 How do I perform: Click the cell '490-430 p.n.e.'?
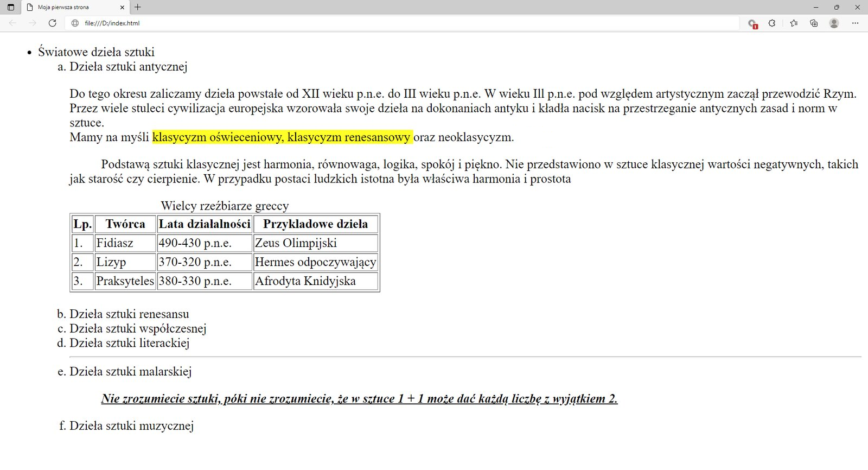[205, 243]
